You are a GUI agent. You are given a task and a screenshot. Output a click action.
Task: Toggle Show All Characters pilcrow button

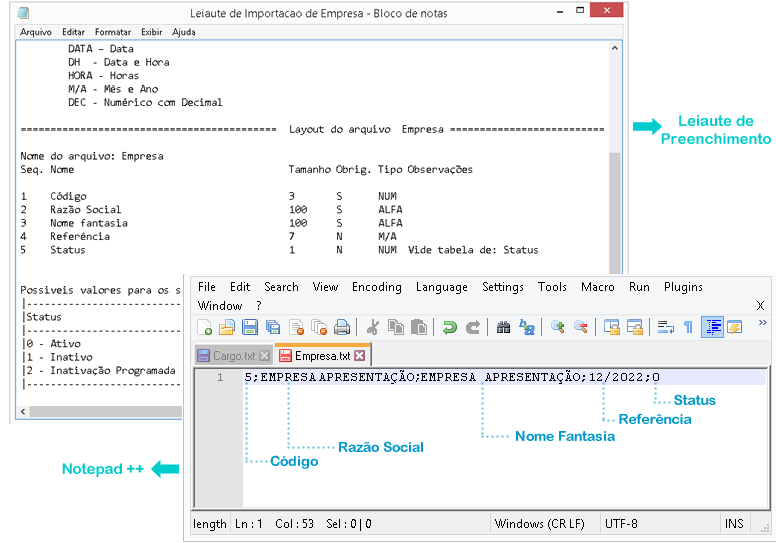[688, 327]
